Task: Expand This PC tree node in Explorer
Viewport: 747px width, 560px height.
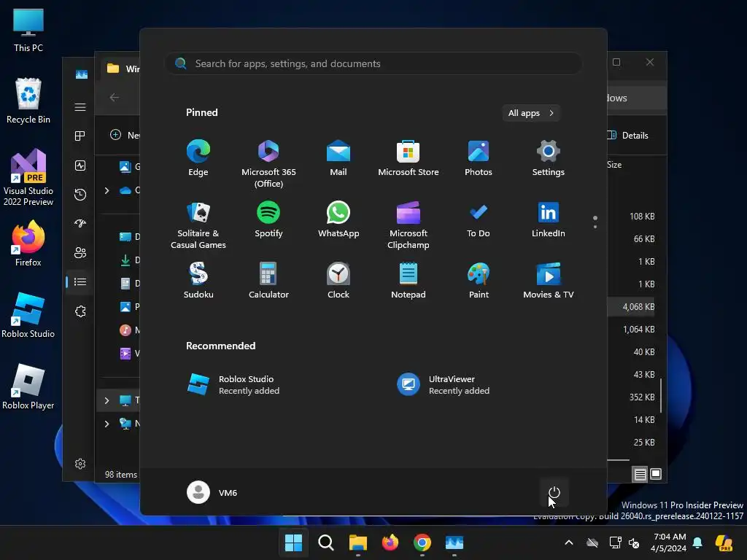Action: [x=107, y=400]
